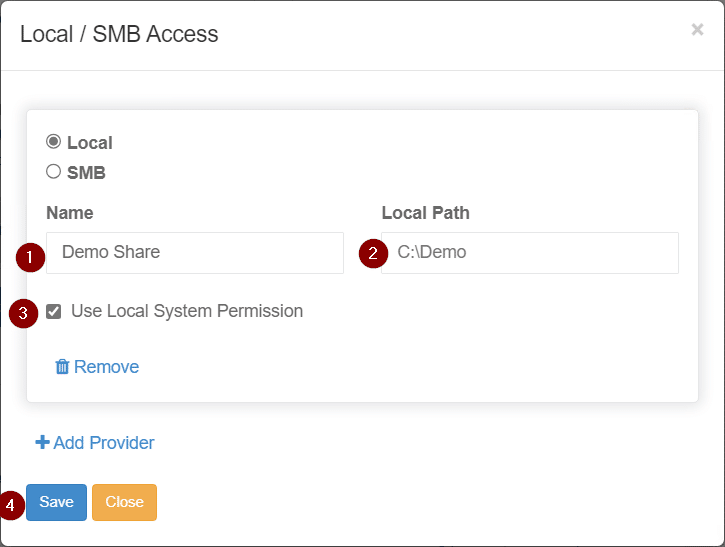Uncheck the Use Local System Permission checkbox
Viewport: 725px width, 547px height.
[x=54, y=312]
